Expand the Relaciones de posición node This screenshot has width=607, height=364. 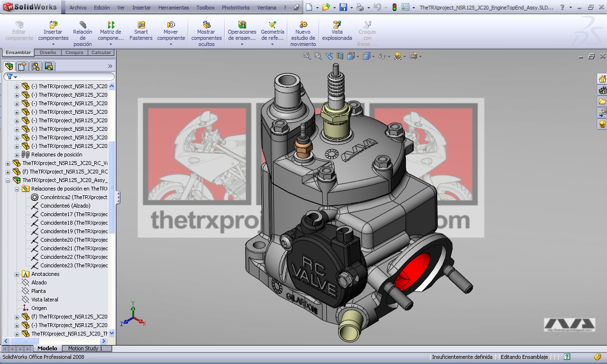pyautogui.click(x=17, y=155)
